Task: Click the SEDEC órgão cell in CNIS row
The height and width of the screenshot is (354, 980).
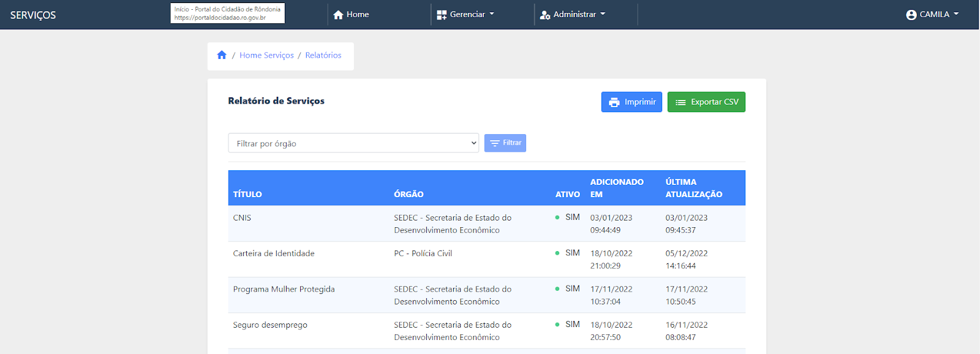Action: (x=453, y=224)
